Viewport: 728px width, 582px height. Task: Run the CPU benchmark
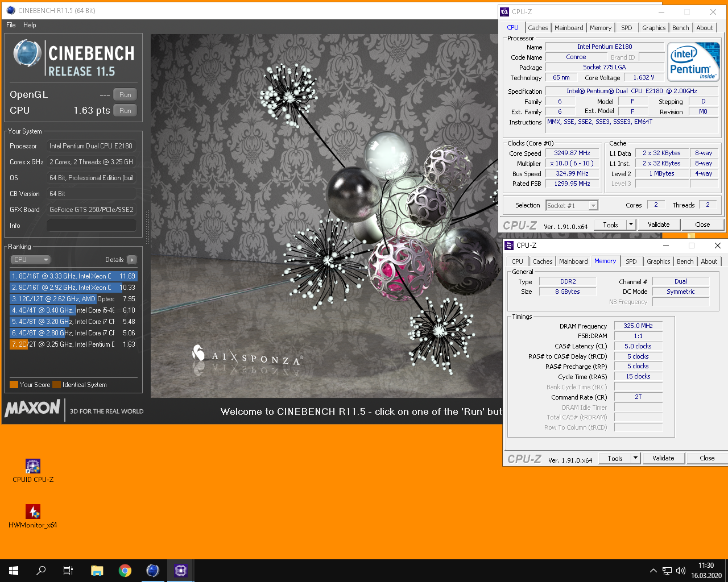point(125,111)
